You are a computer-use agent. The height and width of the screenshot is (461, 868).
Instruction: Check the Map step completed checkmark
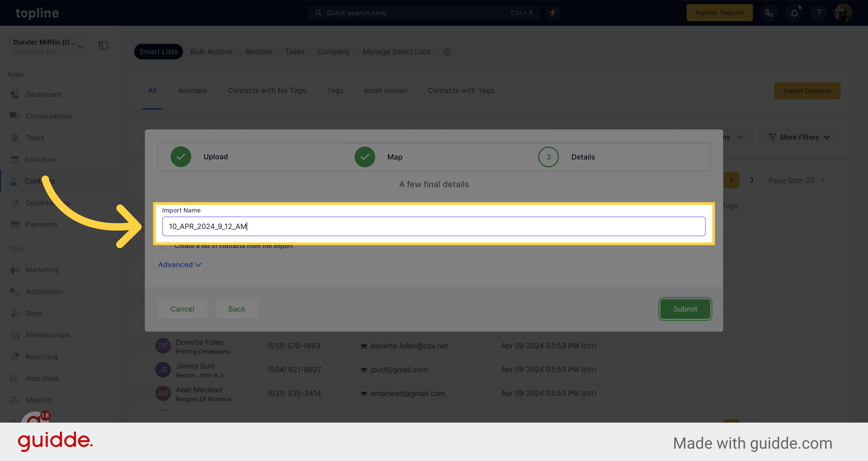(x=365, y=157)
